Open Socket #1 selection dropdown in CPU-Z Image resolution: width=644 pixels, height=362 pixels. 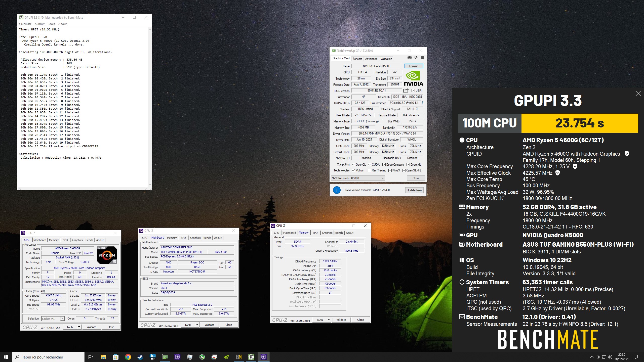tap(53, 319)
